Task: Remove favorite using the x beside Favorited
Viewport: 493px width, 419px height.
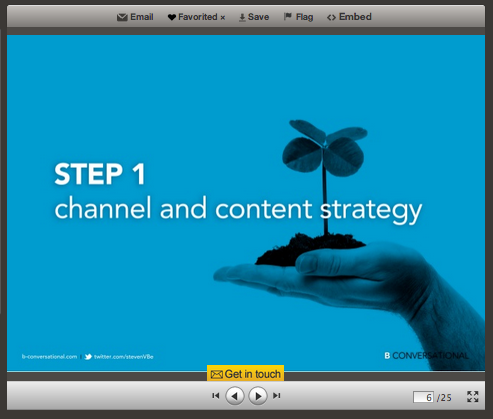Action: 223,18
